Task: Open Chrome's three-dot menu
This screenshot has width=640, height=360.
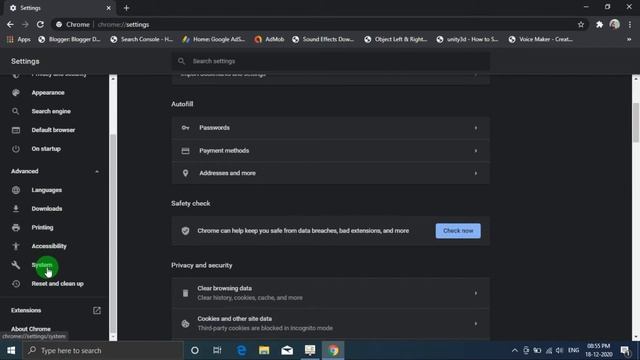Action: [x=630, y=24]
